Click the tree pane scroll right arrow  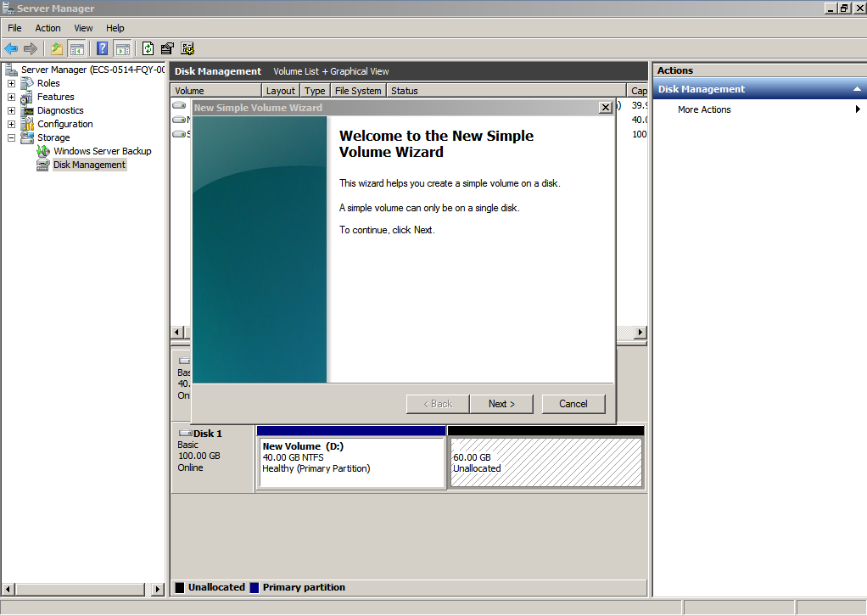(x=158, y=590)
